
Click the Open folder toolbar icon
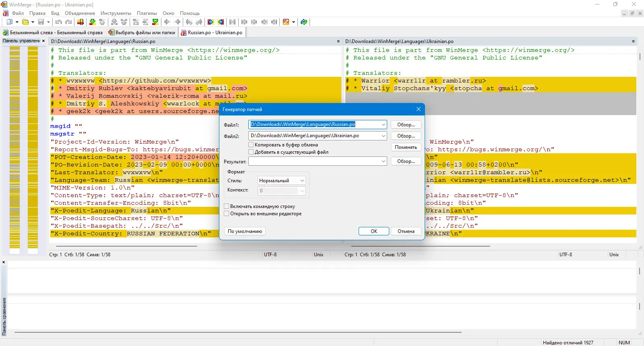25,22
